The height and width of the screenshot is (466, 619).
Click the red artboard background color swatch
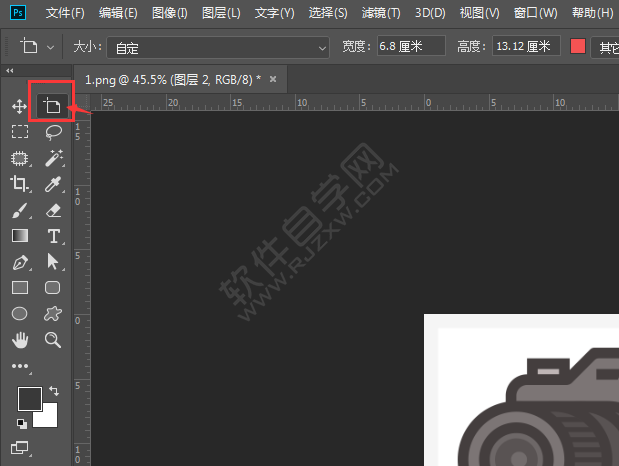578,47
